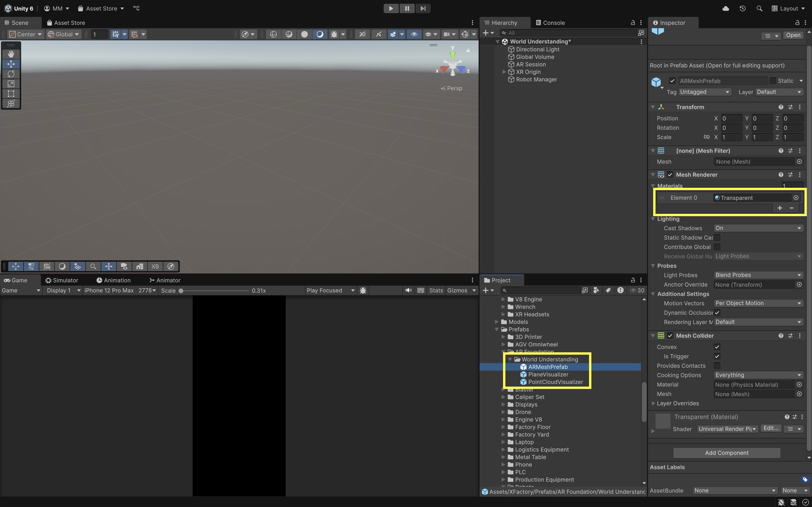Adjust the Game view Scale slider
Image resolution: width=812 pixels, height=507 pixels.
coord(181,291)
